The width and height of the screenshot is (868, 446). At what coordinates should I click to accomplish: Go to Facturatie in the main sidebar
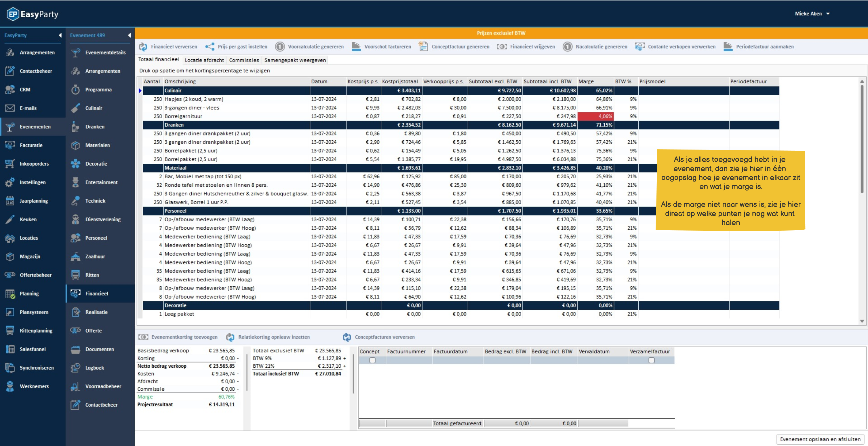[33, 145]
